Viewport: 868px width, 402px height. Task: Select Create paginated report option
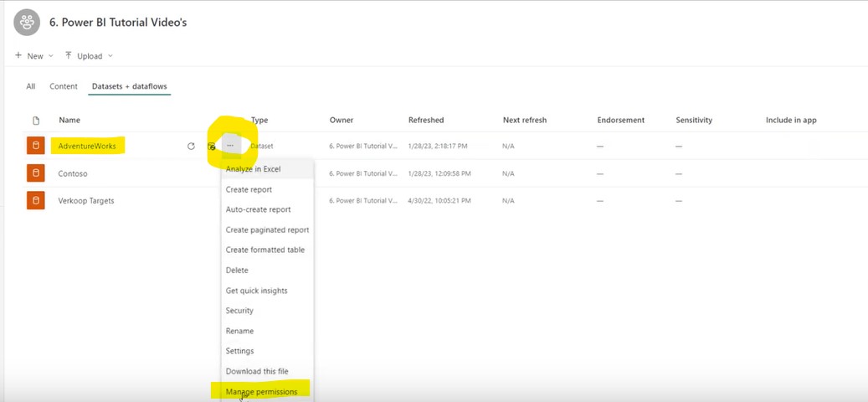[267, 229]
